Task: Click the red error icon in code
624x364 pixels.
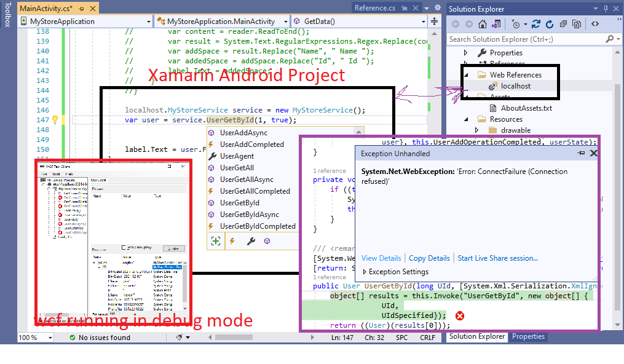Action: click(459, 315)
